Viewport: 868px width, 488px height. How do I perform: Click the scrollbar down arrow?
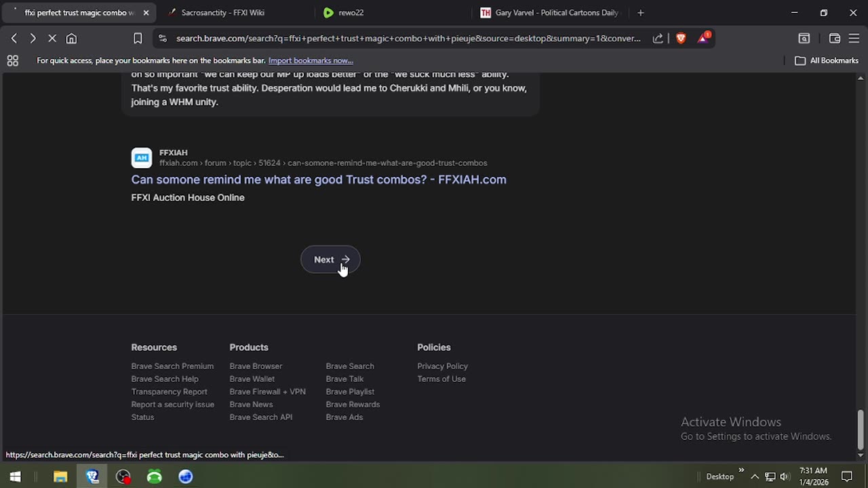click(x=861, y=455)
